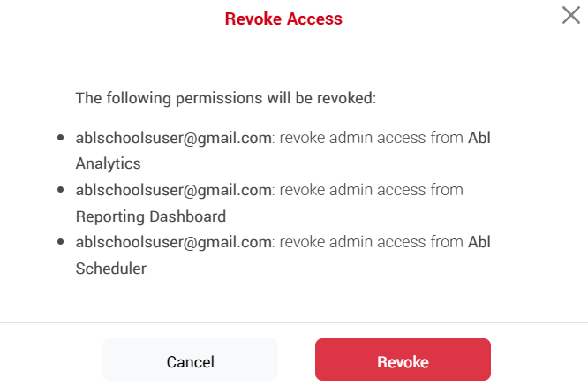Click 'revoke admin access from' in second entry
Image resolution: width=588 pixels, height=386 pixels.
(371, 190)
